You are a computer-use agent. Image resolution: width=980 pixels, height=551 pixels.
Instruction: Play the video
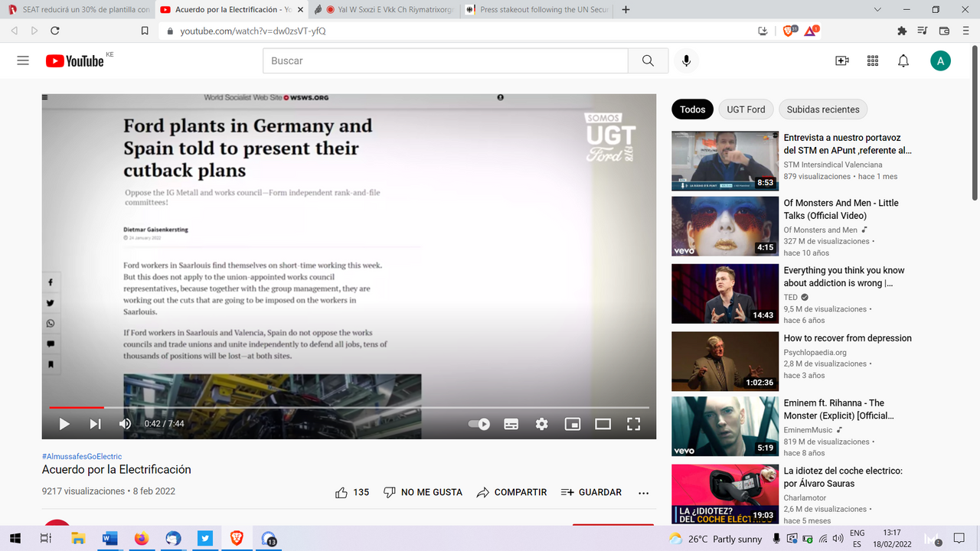[x=64, y=424]
